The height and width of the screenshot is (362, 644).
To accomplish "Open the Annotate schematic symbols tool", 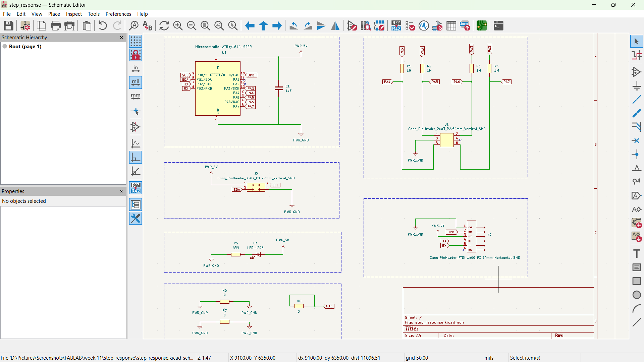I will coord(396,26).
